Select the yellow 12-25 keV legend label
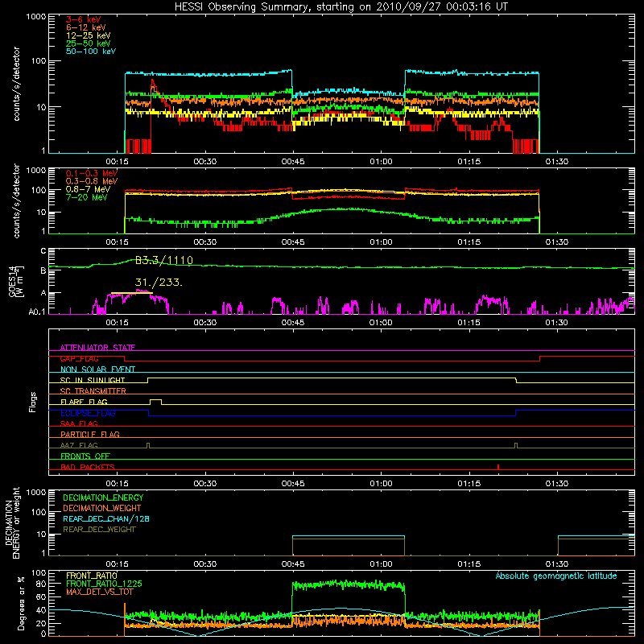Viewport: 644px width, 644px height. [89, 35]
